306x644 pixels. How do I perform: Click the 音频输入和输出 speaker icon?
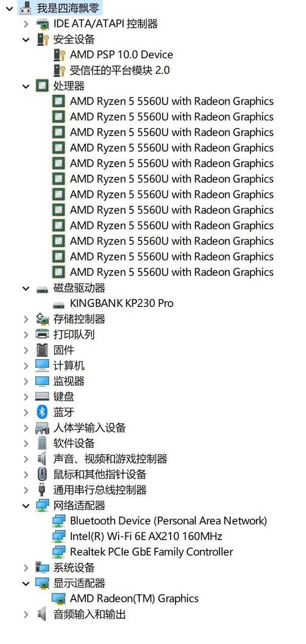42,614
